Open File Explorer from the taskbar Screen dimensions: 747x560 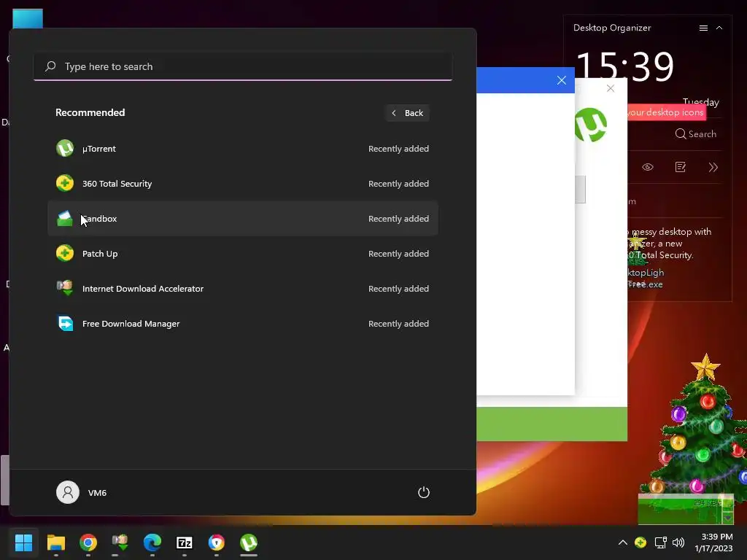pyautogui.click(x=55, y=542)
